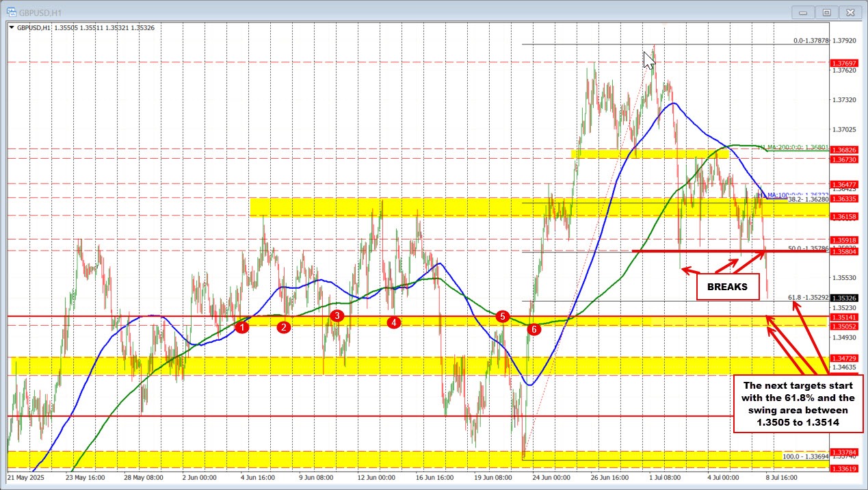Click the BREAKS annotation box
The width and height of the screenshot is (868, 490).
click(727, 287)
